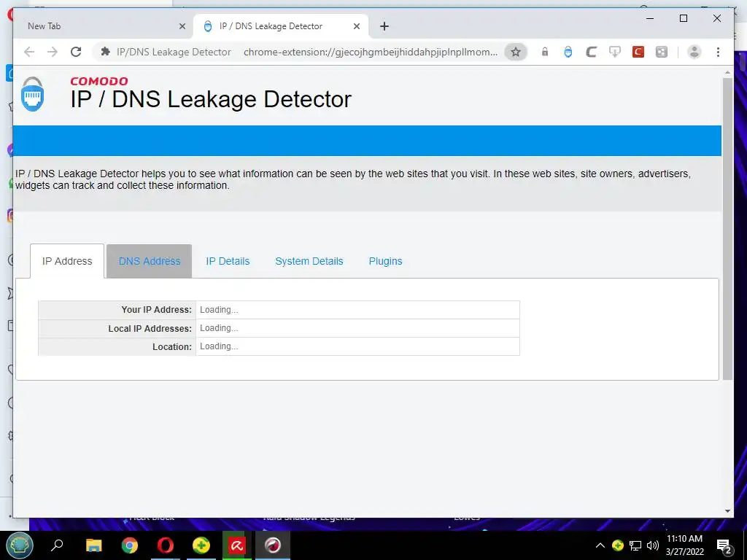Click the address bar URL field
Screen dimensions: 747x560
pyautogui.click(x=370, y=52)
